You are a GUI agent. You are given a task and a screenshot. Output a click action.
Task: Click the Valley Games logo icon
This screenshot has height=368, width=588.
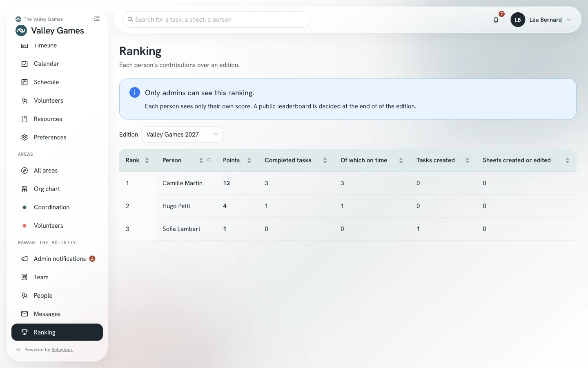(21, 31)
